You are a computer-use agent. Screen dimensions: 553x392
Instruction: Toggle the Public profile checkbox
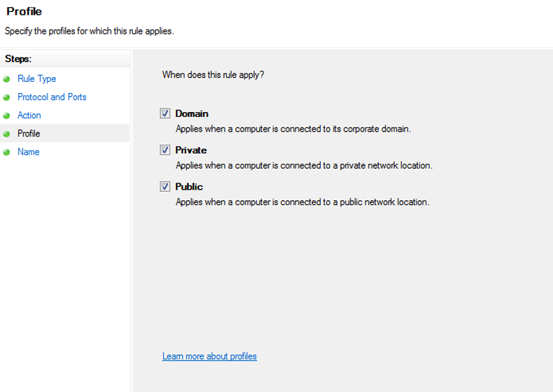(165, 186)
